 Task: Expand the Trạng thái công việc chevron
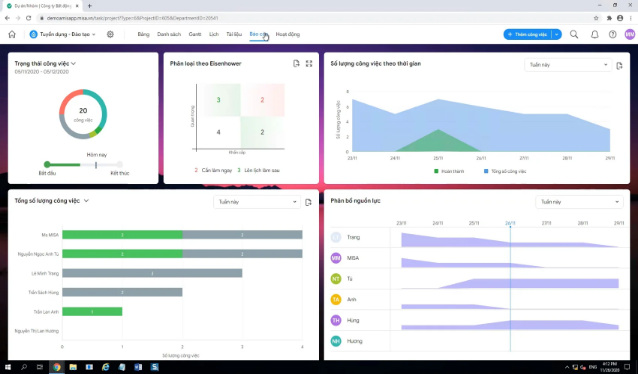pos(74,63)
